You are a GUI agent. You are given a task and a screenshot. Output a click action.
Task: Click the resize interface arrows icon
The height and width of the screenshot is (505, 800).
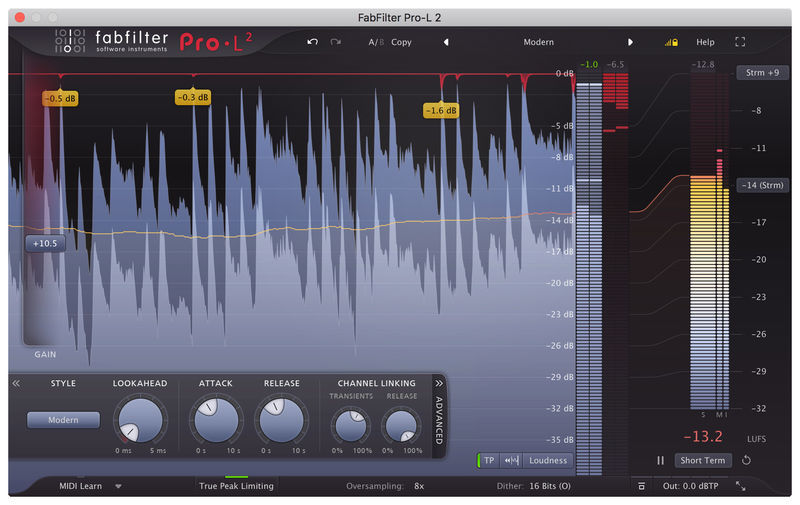point(740,486)
